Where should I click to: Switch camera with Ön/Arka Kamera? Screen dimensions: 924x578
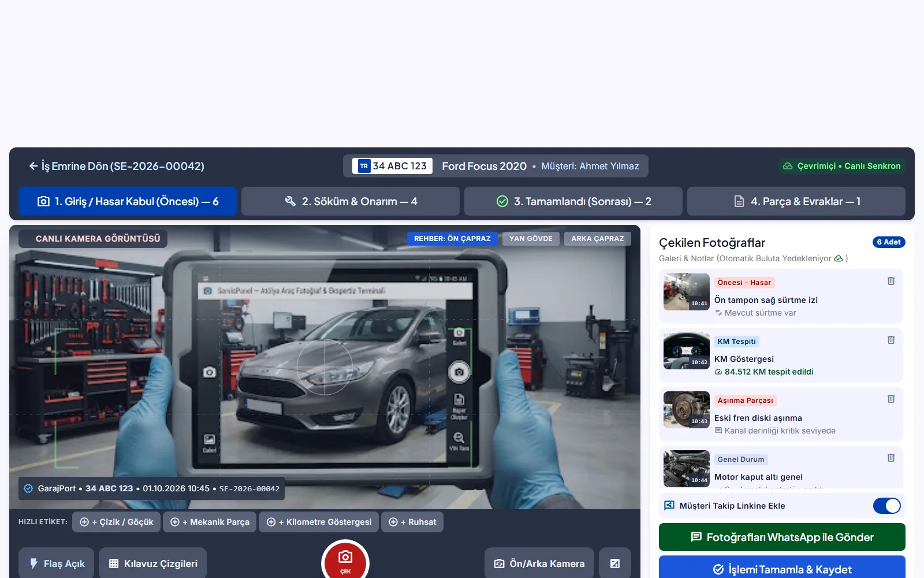(539, 564)
